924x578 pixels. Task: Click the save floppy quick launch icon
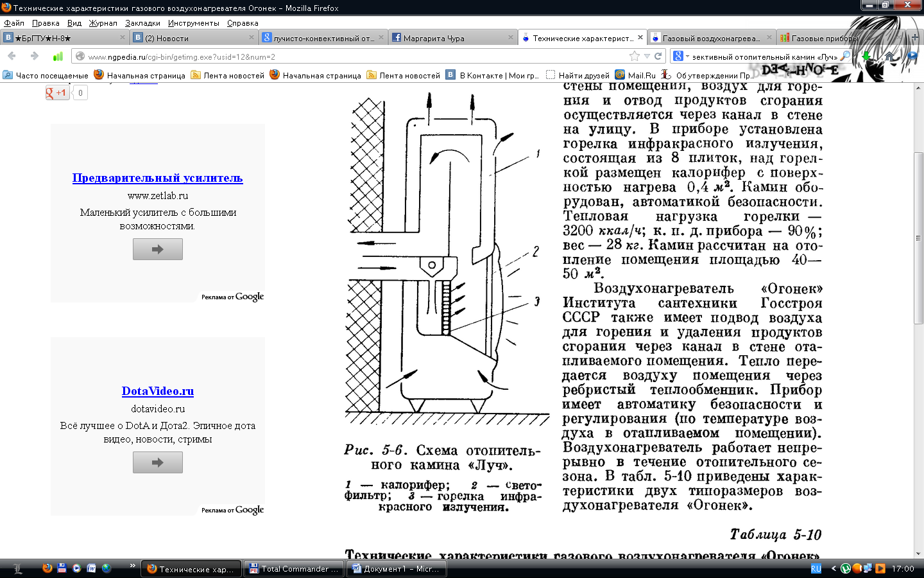pyautogui.click(x=62, y=568)
